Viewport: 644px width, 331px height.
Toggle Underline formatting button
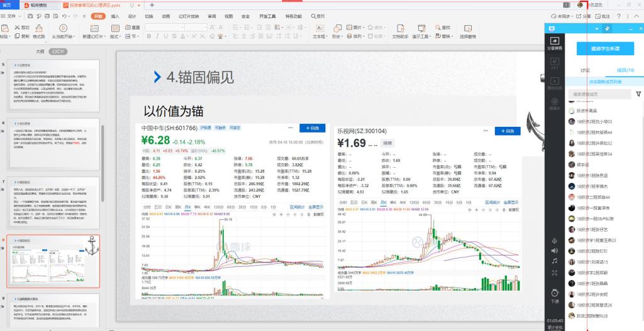(x=165, y=36)
